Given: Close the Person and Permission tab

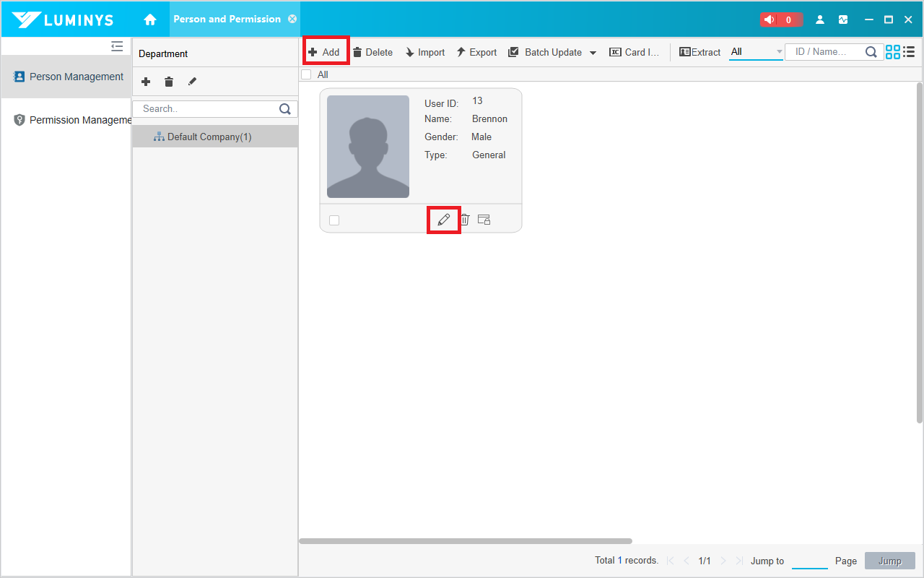Looking at the screenshot, I should click(292, 19).
